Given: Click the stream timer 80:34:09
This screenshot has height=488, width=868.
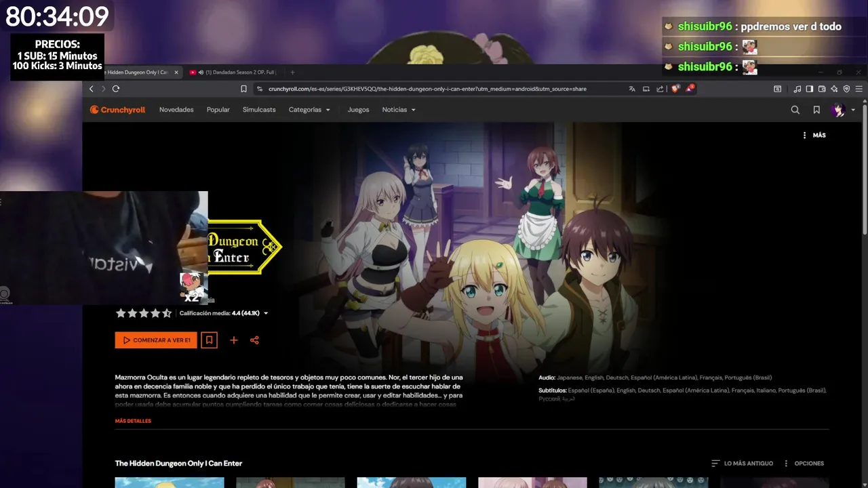Looking at the screenshot, I should 57,16.
